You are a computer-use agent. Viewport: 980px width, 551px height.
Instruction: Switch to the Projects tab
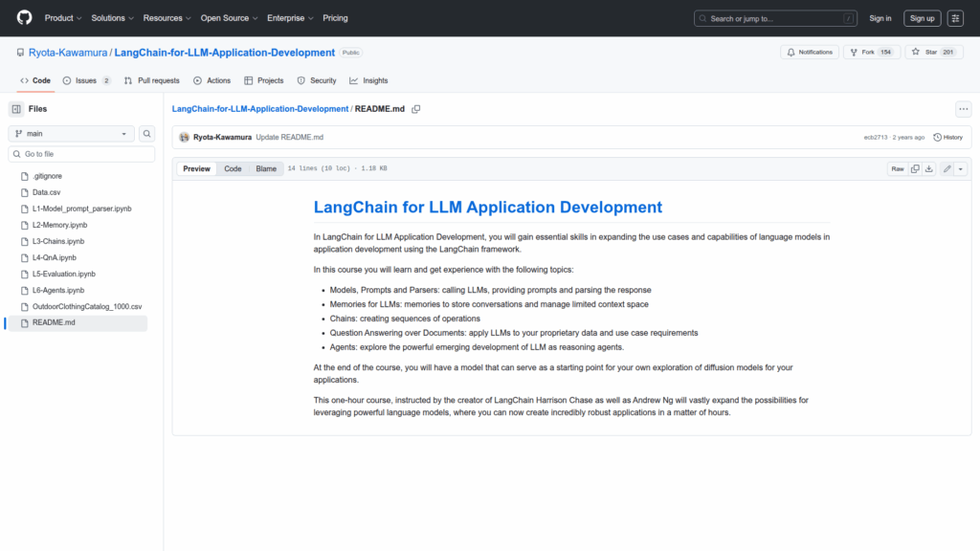click(264, 80)
